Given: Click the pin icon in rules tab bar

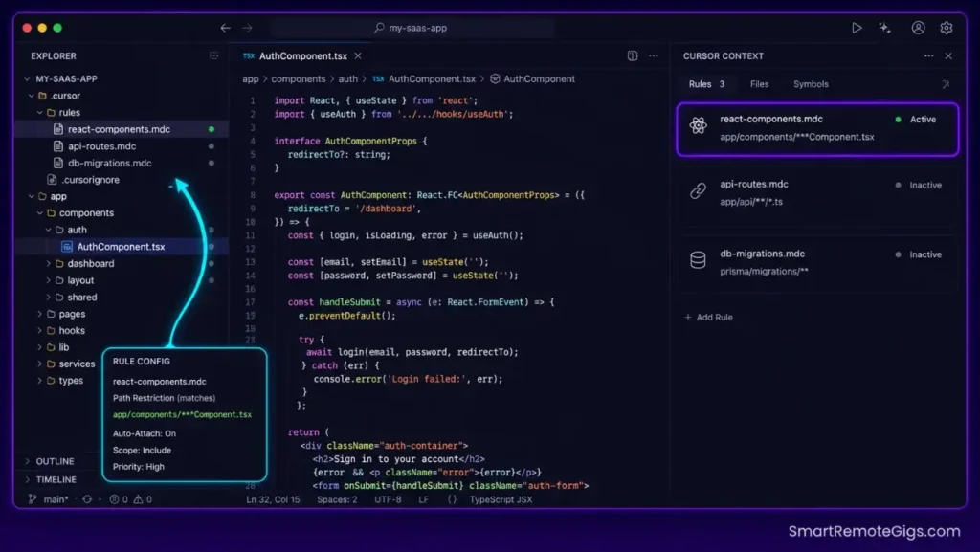Looking at the screenshot, I should (946, 84).
